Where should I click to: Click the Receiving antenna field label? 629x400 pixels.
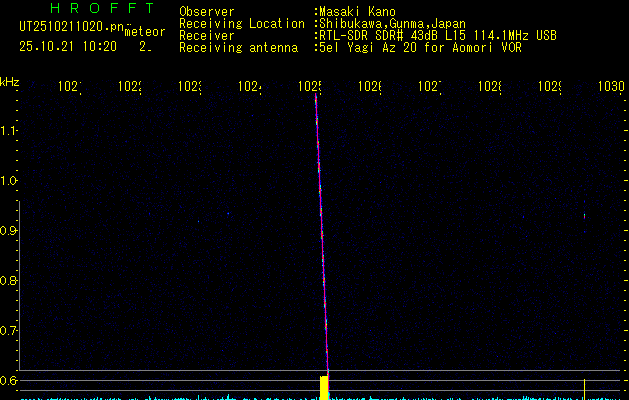238,47
